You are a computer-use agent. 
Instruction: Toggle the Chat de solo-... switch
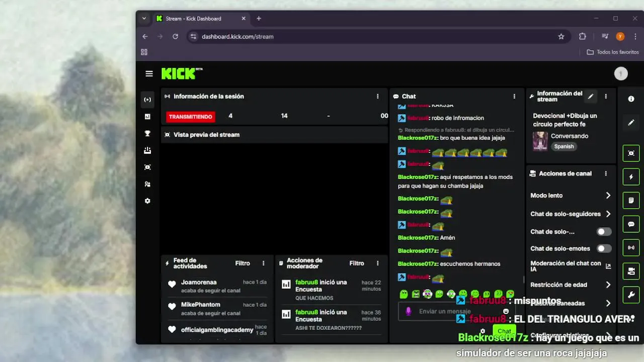pyautogui.click(x=604, y=232)
